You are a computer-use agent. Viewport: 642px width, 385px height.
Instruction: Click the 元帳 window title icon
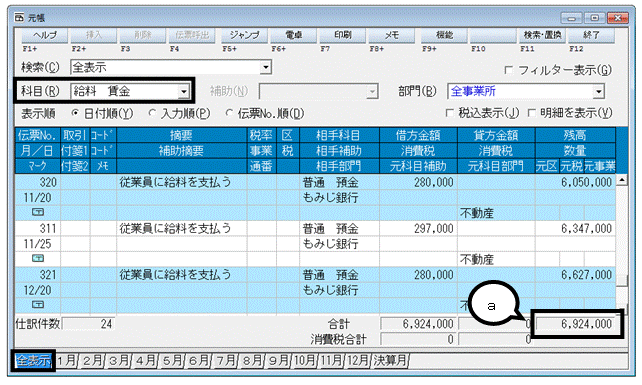click(20, 18)
